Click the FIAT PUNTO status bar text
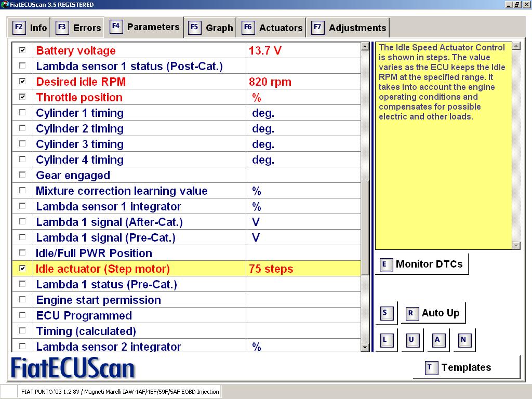The width and height of the screenshot is (532, 399). [120, 392]
